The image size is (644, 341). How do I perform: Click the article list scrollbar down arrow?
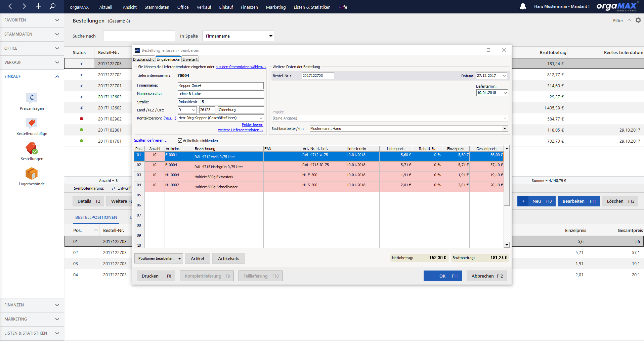click(x=507, y=245)
